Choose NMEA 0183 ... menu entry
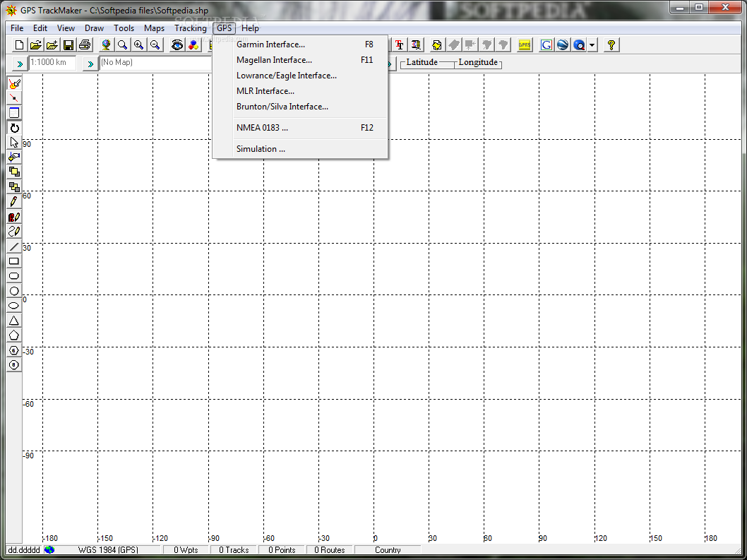The width and height of the screenshot is (747, 560). [x=301, y=128]
